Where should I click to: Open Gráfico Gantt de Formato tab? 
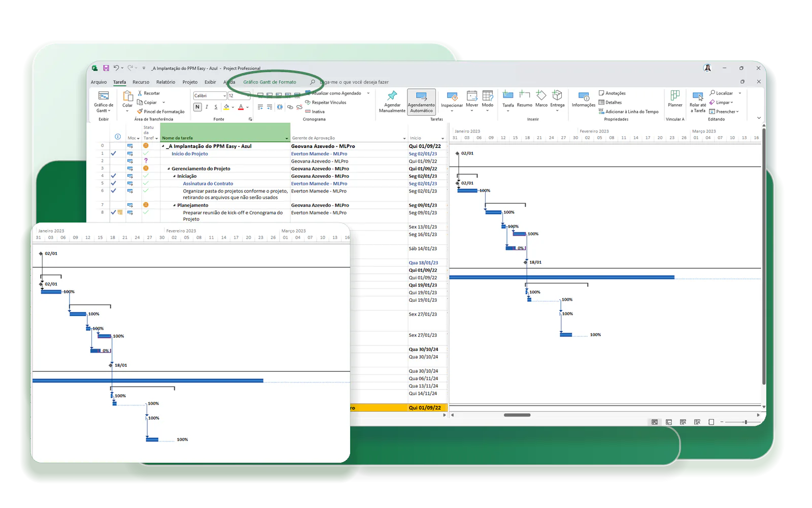[x=269, y=82]
